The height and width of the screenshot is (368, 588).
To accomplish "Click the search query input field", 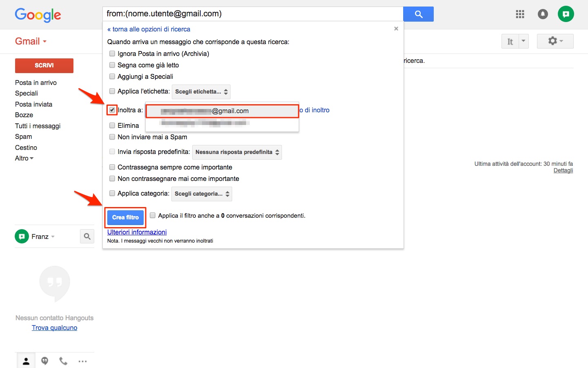I will pyautogui.click(x=253, y=14).
